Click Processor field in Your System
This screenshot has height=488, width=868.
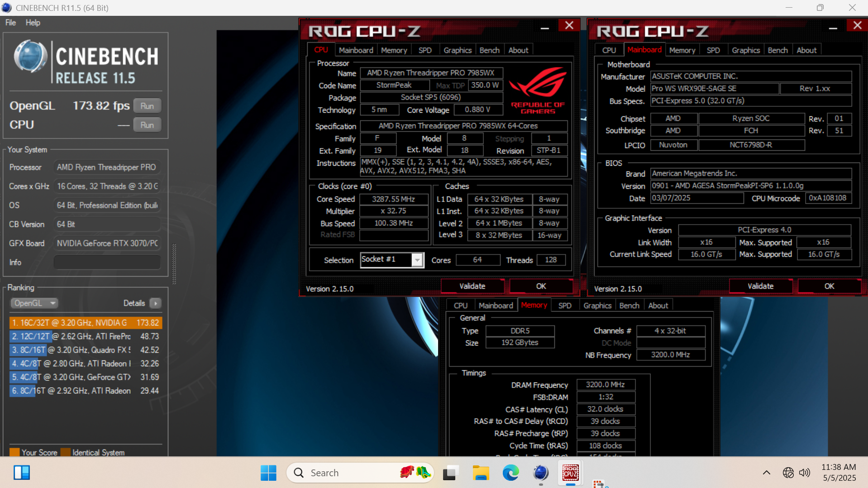coord(107,167)
